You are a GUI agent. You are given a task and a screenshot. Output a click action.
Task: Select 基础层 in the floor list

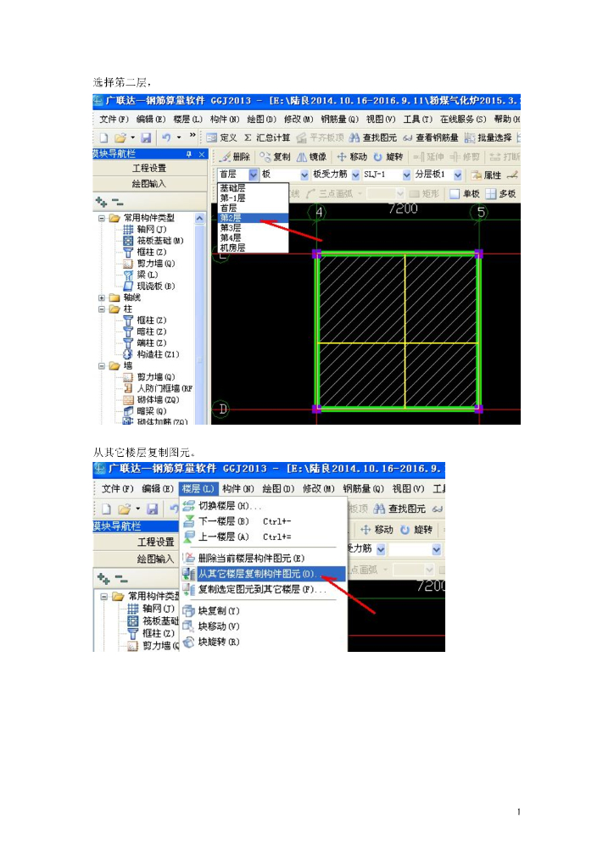[253, 188]
